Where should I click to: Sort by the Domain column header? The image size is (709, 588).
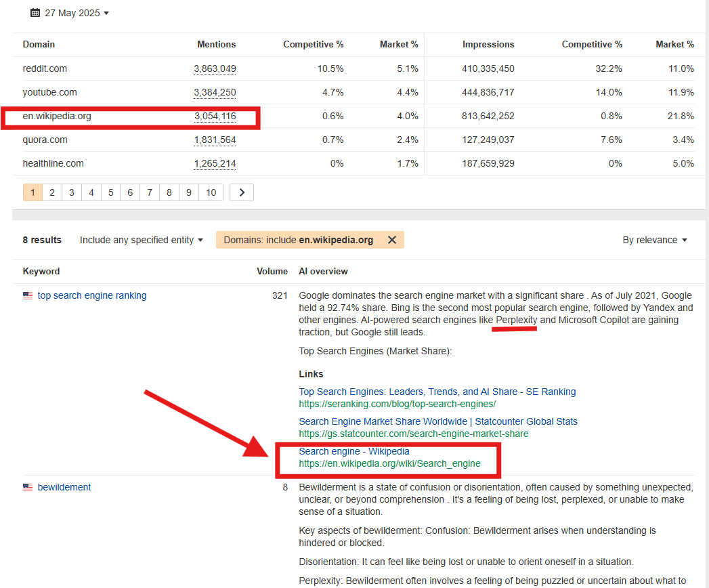[x=39, y=44]
